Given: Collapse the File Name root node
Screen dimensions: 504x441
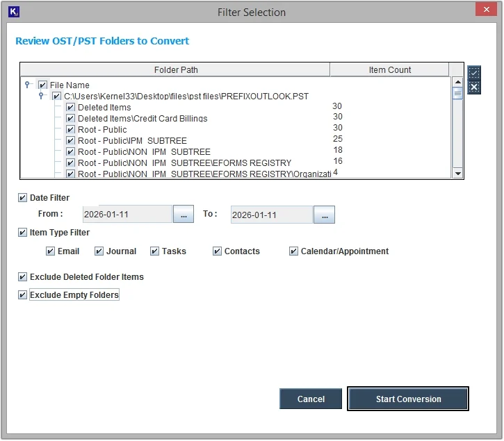Looking at the screenshot, I should 28,84.
